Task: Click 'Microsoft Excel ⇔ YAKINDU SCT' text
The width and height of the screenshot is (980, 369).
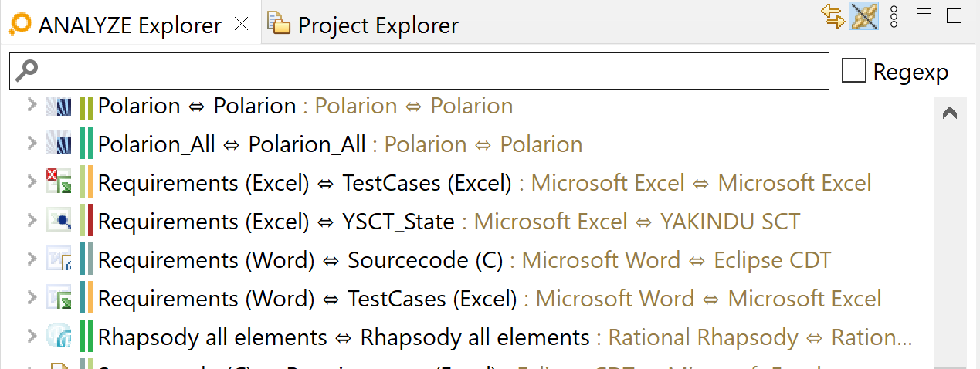Action: [636, 222]
